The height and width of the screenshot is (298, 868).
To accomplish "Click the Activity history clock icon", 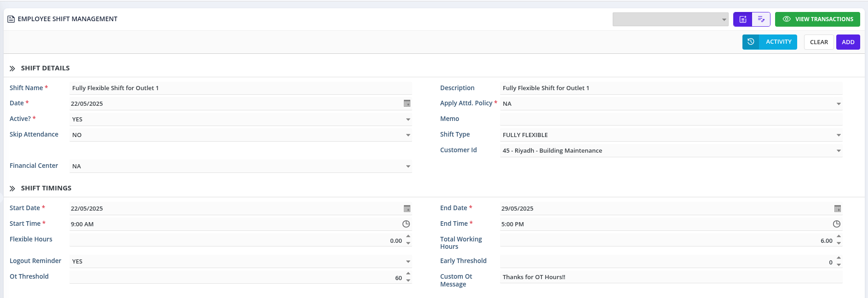I will [x=751, y=42].
